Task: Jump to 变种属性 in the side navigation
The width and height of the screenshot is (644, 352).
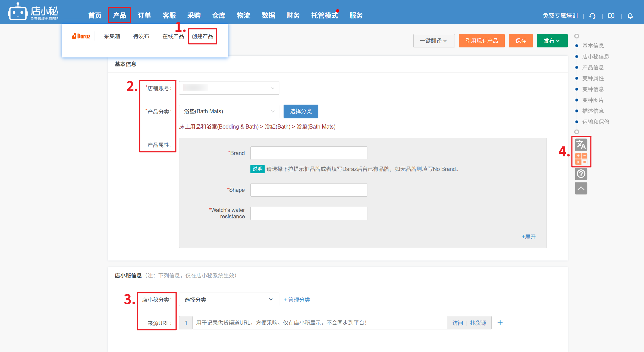Action: click(593, 78)
